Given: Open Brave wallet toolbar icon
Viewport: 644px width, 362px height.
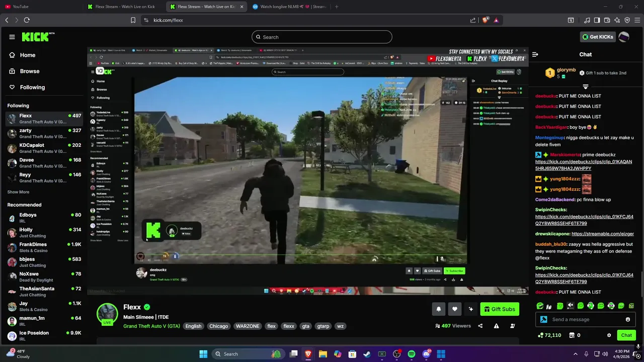Looking at the screenshot, I should click(x=607, y=20).
